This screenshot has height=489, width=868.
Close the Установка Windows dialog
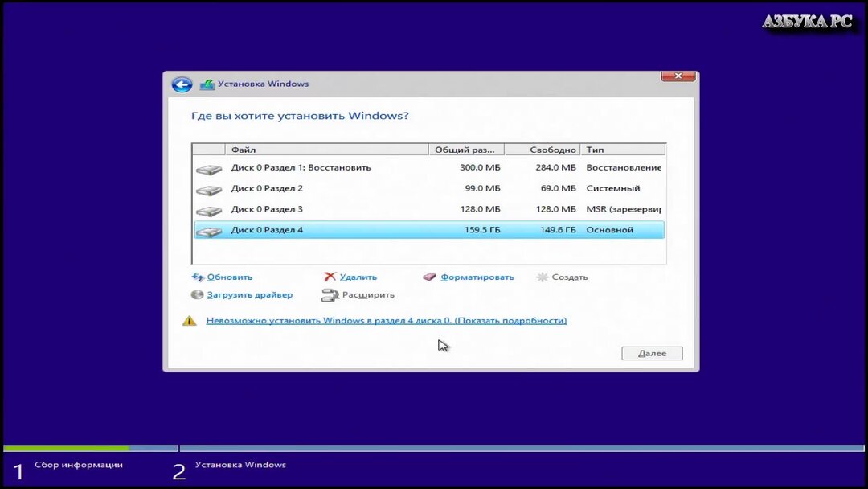tap(678, 76)
